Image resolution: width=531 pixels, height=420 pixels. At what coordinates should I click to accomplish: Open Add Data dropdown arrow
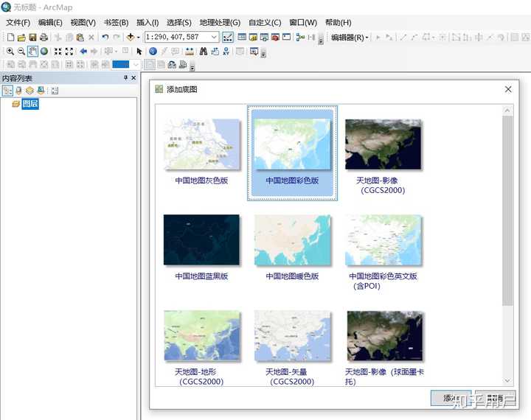pos(138,38)
